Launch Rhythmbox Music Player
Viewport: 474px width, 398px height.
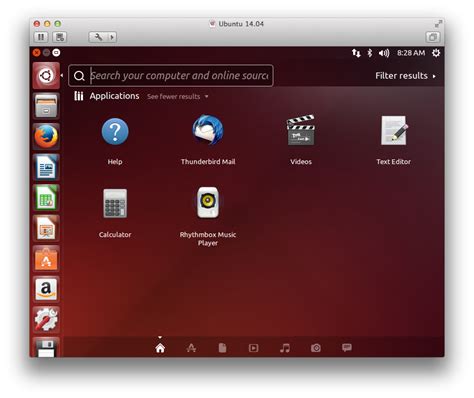[208, 203]
